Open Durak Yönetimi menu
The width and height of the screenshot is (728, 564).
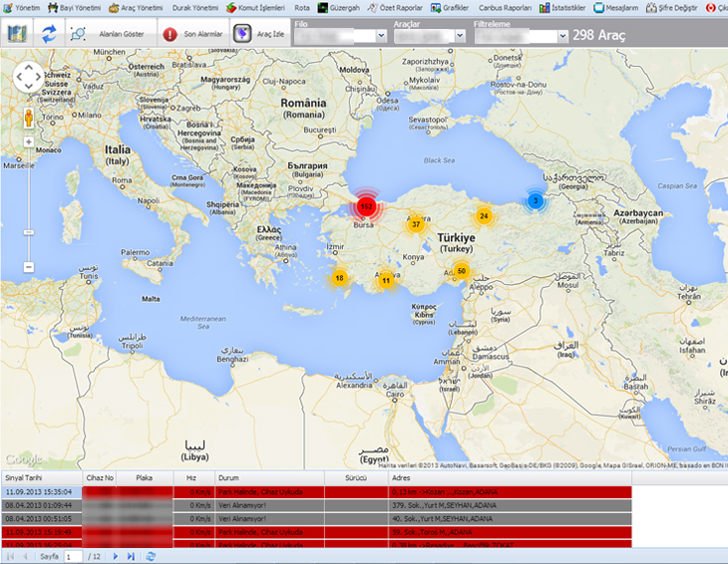195,7
